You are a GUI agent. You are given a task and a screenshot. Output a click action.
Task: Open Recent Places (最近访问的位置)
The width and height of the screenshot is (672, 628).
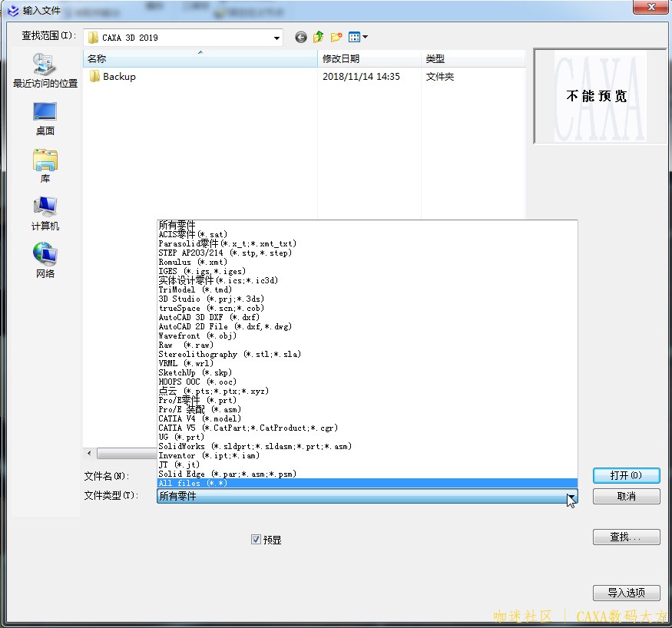point(45,71)
